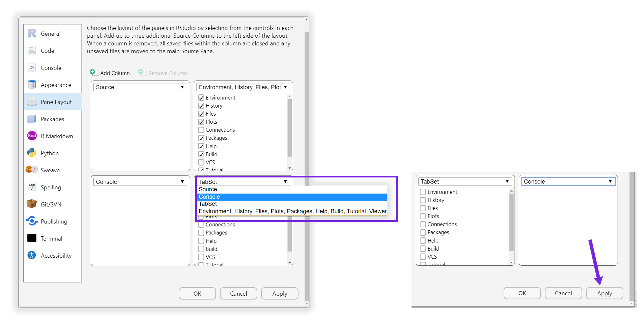The height and width of the screenshot is (324, 644).
Task: Check History in right dialog TabSet list
Action: (x=423, y=200)
